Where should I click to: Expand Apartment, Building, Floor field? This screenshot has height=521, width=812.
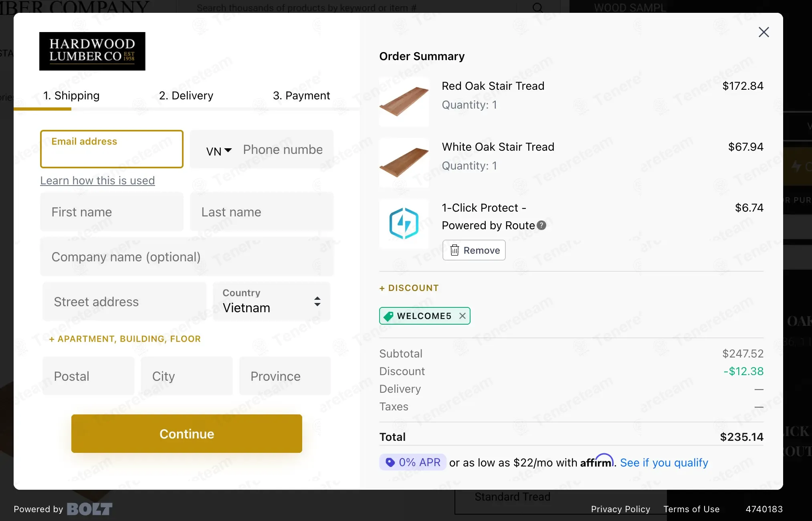pos(125,339)
